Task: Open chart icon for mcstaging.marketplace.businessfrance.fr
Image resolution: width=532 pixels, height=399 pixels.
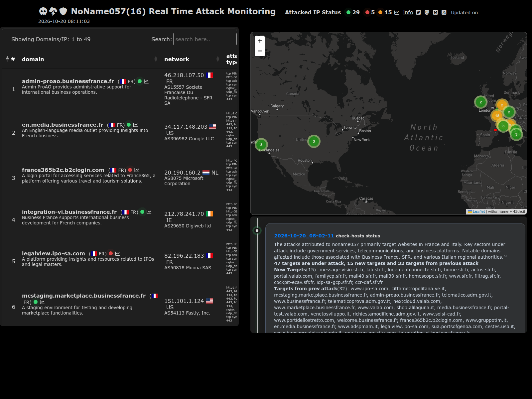Action: point(42,302)
